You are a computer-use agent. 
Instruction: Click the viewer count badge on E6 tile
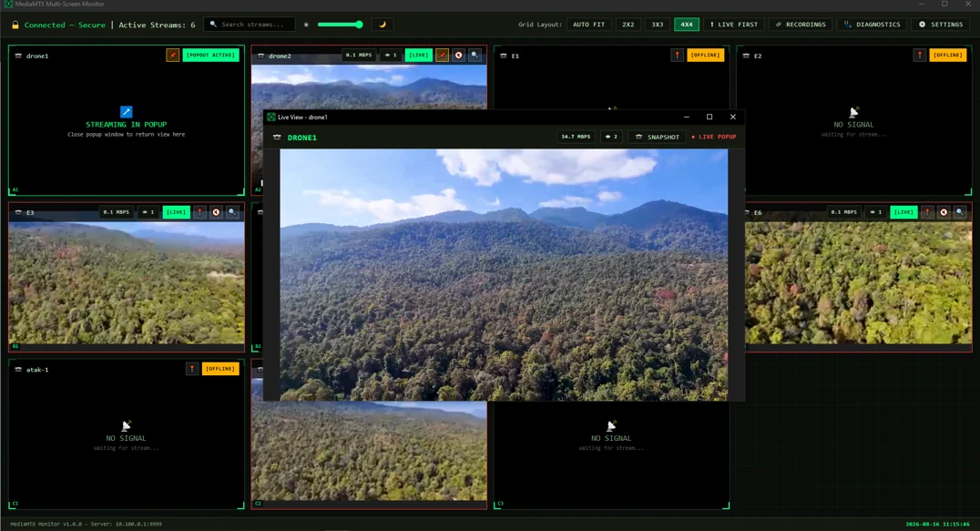tap(875, 212)
